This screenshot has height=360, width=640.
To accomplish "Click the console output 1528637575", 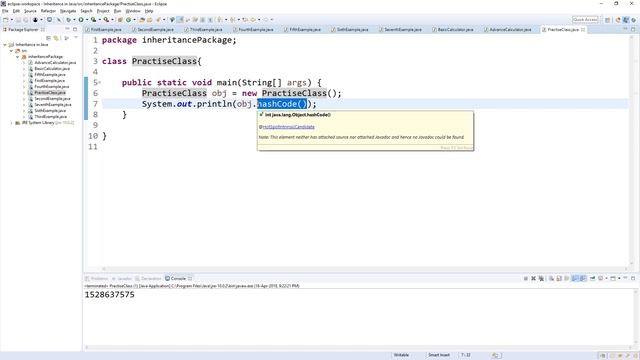I will (109, 295).
